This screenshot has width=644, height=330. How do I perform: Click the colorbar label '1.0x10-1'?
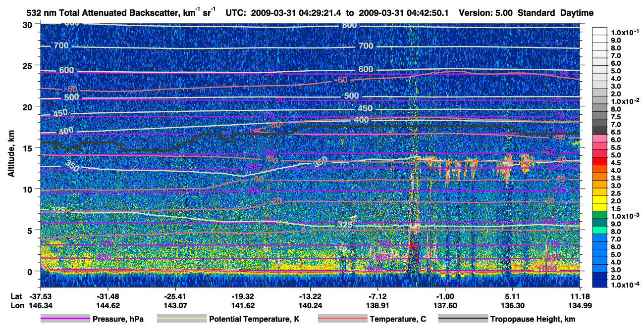click(624, 32)
